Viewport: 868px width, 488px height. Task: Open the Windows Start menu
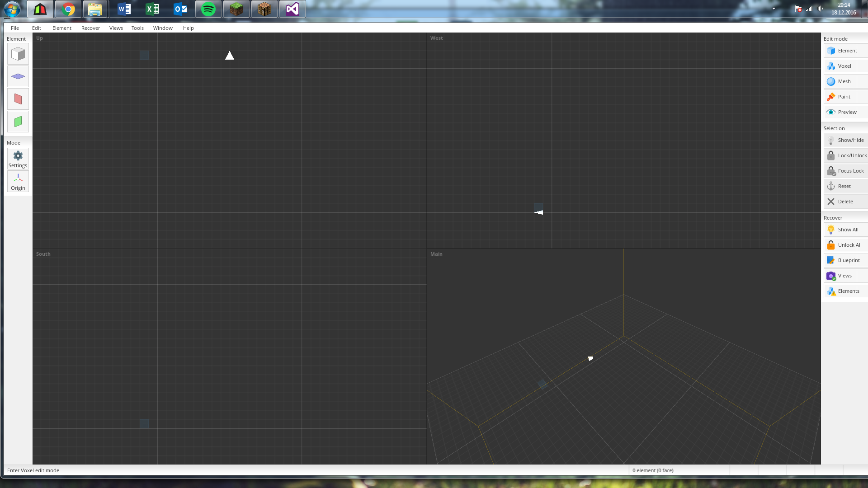coord(12,9)
